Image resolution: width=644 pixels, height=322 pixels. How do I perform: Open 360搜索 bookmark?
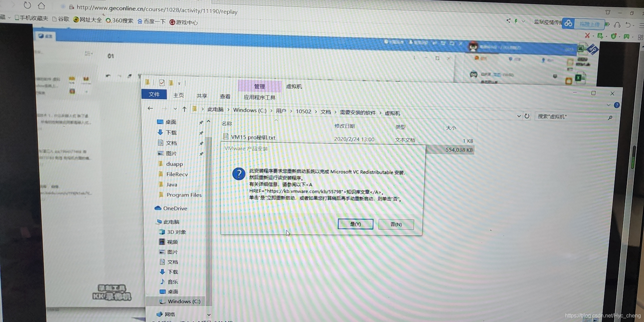(119, 20)
